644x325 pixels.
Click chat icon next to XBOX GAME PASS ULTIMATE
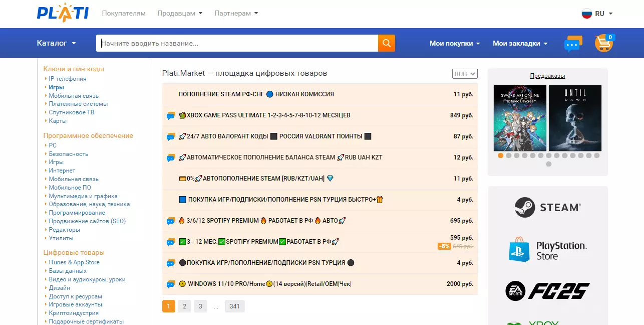[x=171, y=116]
